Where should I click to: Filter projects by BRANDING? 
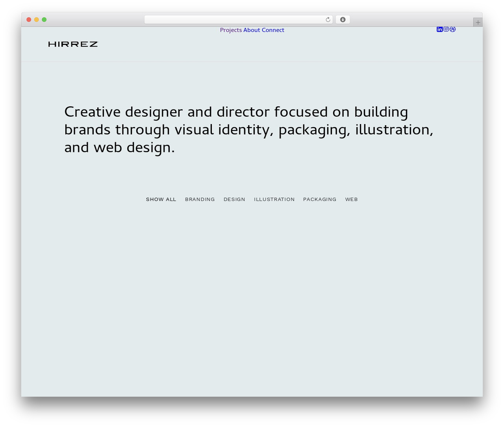click(200, 199)
